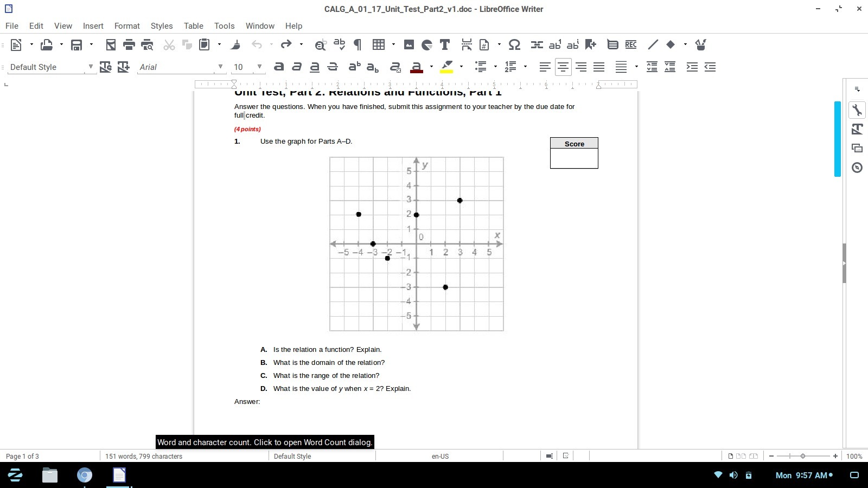868x488 pixels.
Task: Insert a table using the grid icon
Action: (x=378, y=45)
